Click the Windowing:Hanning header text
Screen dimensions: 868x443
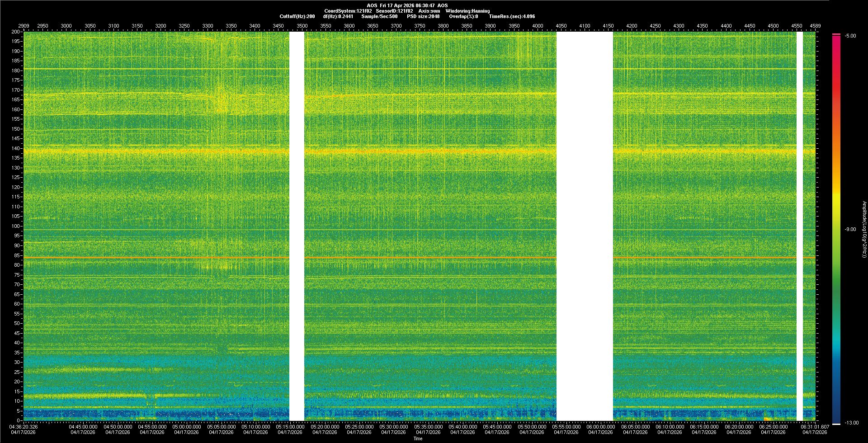(x=467, y=11)
